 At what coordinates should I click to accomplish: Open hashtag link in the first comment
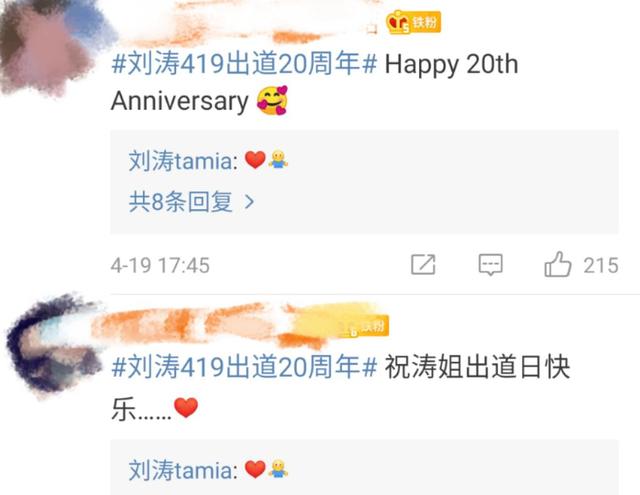(x=244, y=64)
